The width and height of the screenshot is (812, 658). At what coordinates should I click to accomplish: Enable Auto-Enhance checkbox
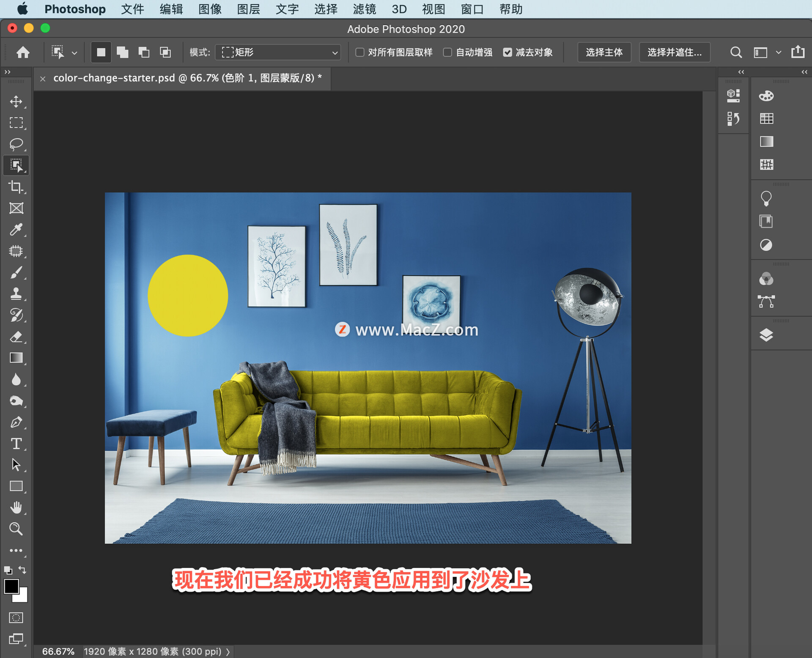(x=447, y=52)
